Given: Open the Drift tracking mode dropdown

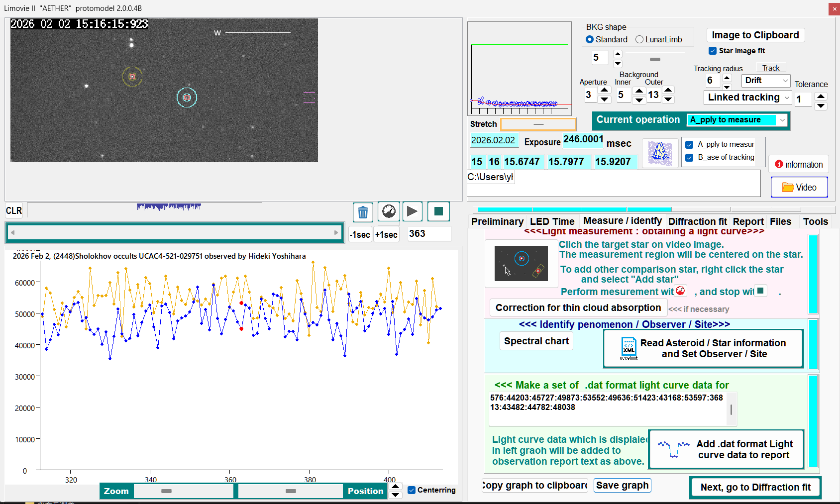Looking at the screenshot, I should [765, 81].
